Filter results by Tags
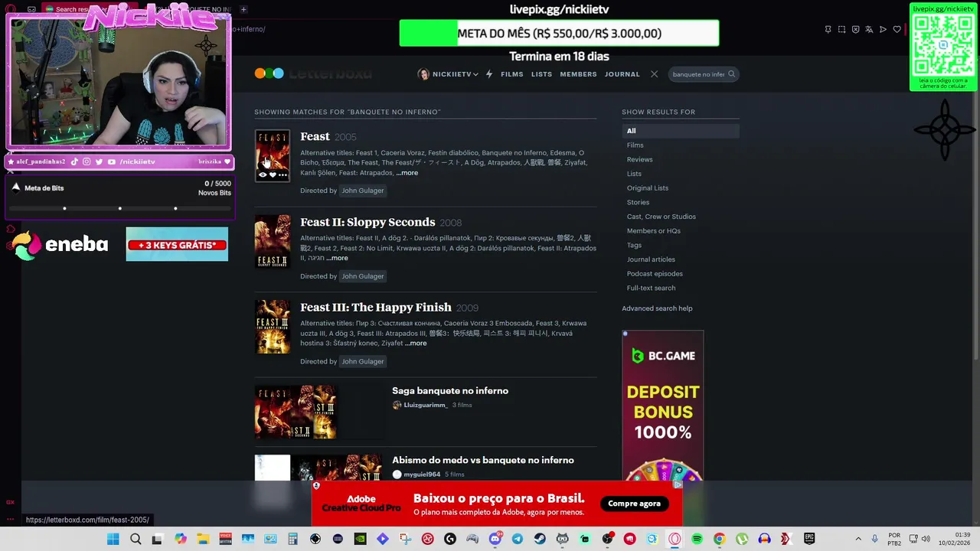 [x=634, y=245]
